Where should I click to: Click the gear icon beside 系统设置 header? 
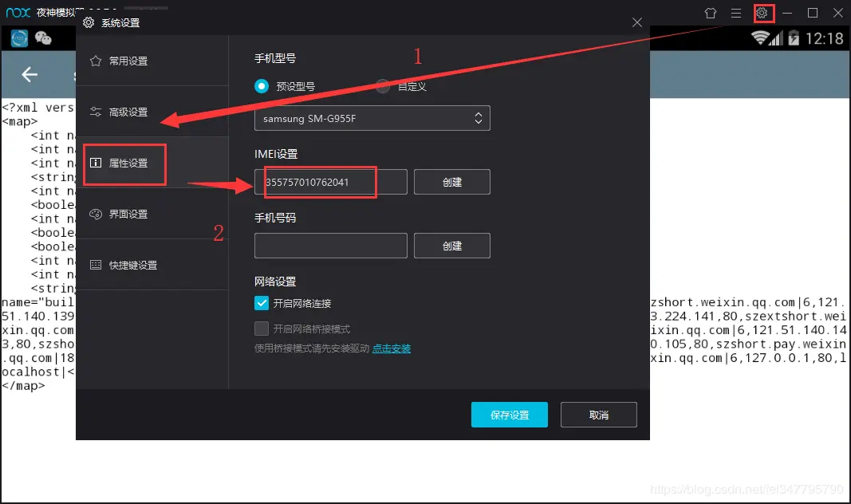click(88, 22)
